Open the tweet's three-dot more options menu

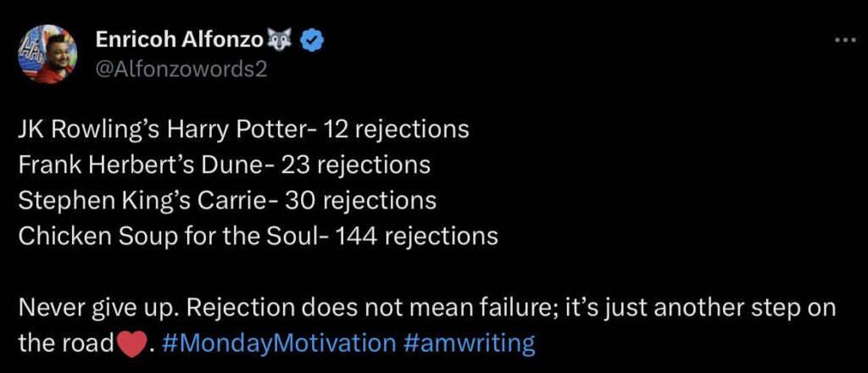point(845,40)
